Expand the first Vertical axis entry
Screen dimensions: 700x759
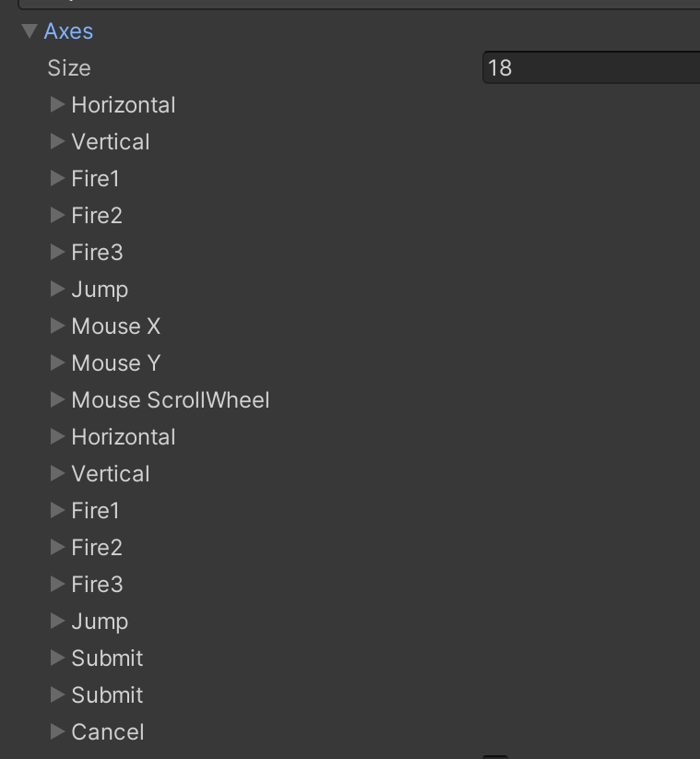coord(58,142)
